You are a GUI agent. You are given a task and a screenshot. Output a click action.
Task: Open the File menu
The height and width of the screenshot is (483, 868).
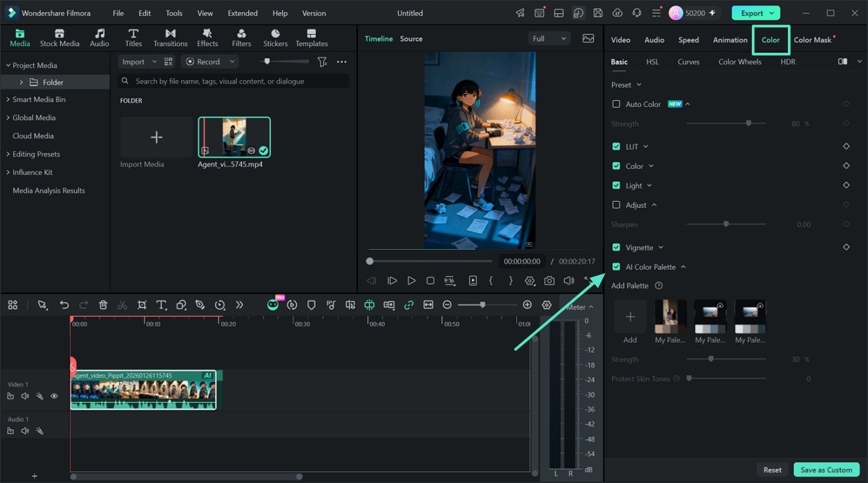(x=118, y=13)
